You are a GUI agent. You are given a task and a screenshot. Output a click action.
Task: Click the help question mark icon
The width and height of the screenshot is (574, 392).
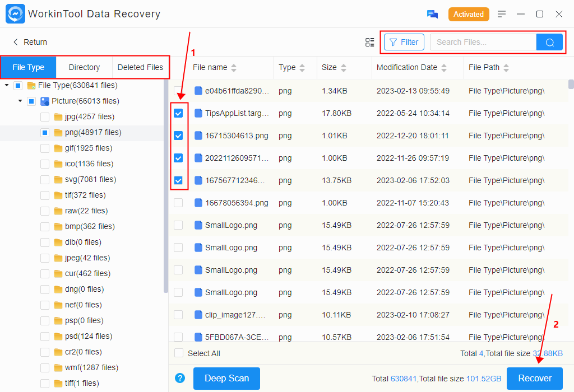pos(180,378)
